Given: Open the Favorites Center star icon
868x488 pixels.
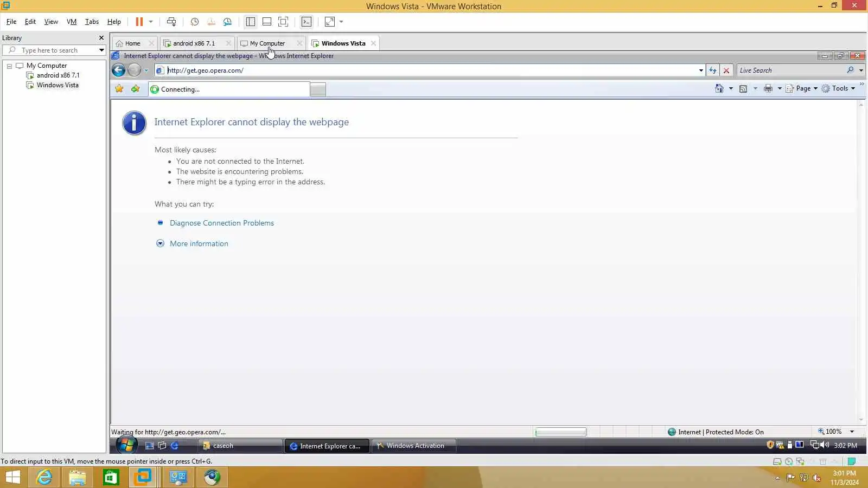Looking at the screenshot, I should click(119, 89).
